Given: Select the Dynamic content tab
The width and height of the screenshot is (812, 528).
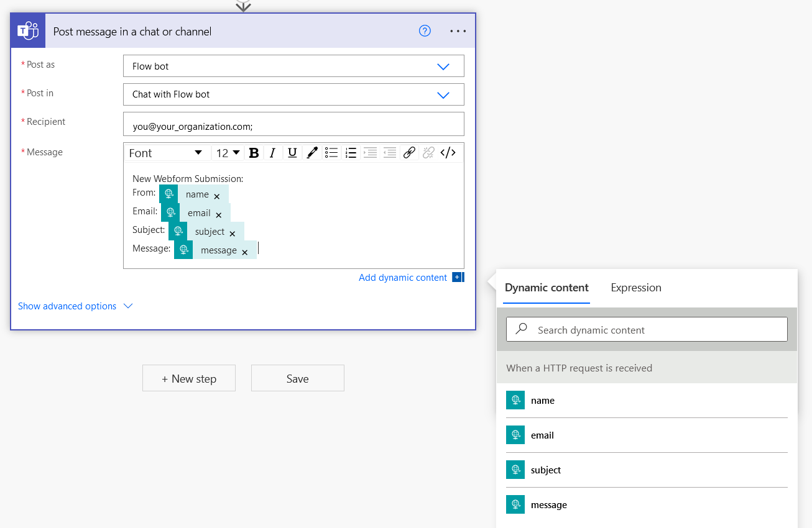Looking at the screenshot, I should (x=547, y=288).
